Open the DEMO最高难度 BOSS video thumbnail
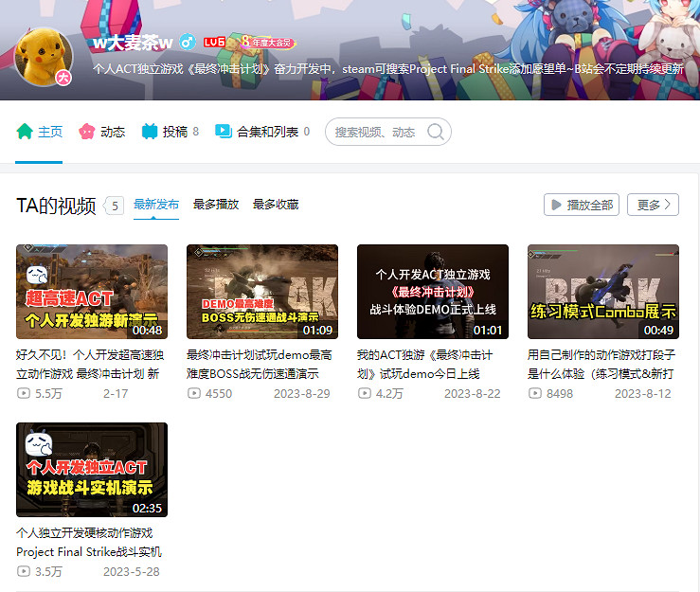 (x=262, y=292)
